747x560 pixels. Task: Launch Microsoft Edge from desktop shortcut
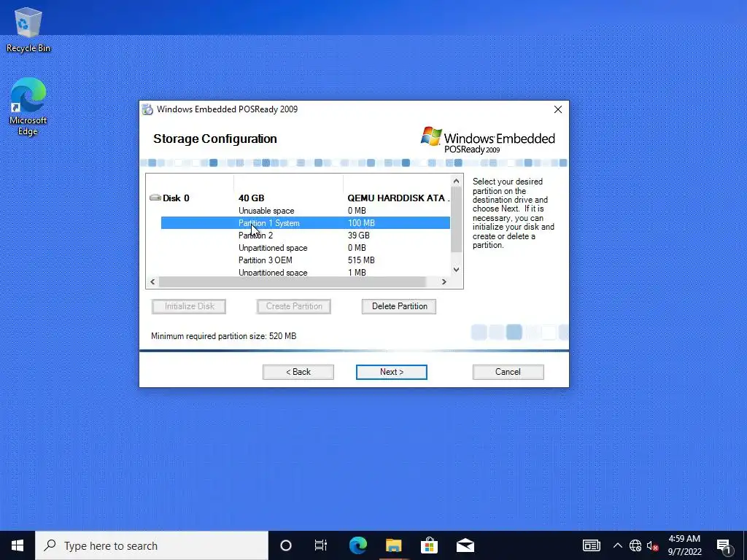tap(28, 106)
